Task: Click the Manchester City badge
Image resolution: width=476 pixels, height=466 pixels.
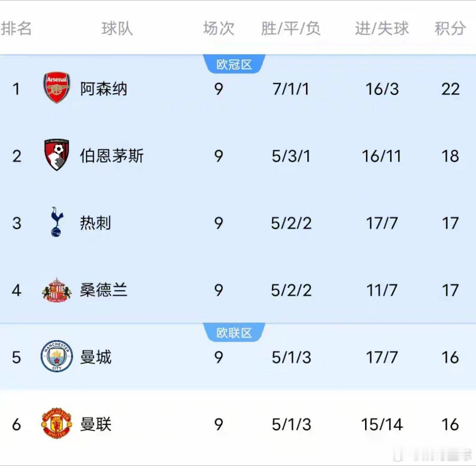Action: click(x=57, y=356)
